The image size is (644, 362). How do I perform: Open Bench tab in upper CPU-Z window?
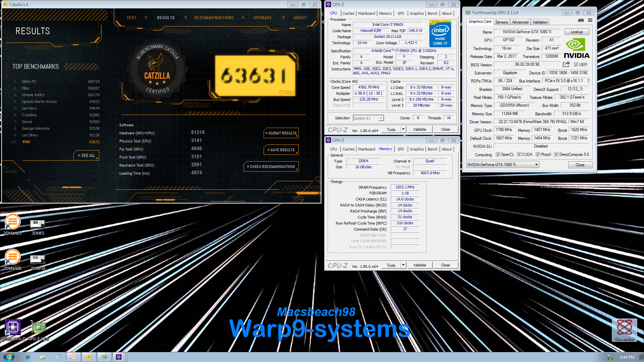(x=432, y=13)
